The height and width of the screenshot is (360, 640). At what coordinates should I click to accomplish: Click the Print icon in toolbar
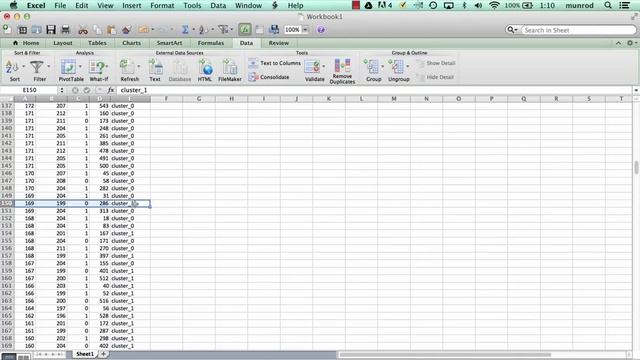pos(65,29)
